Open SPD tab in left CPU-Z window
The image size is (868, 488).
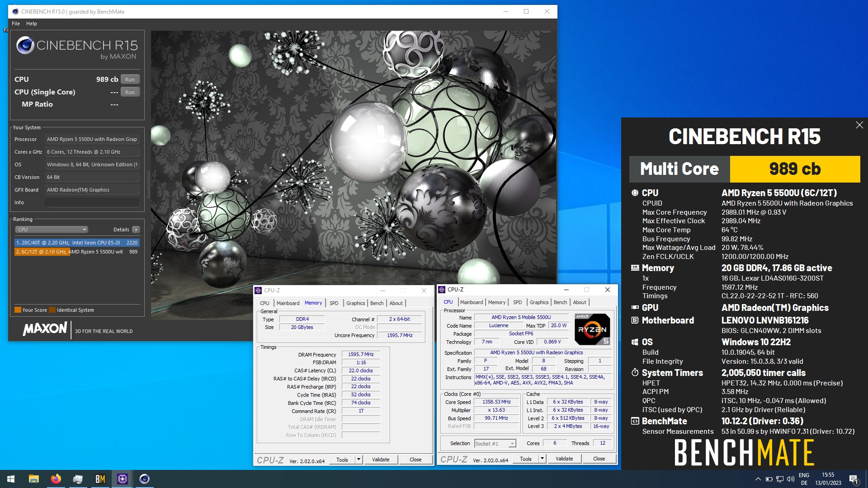[334, 303]
